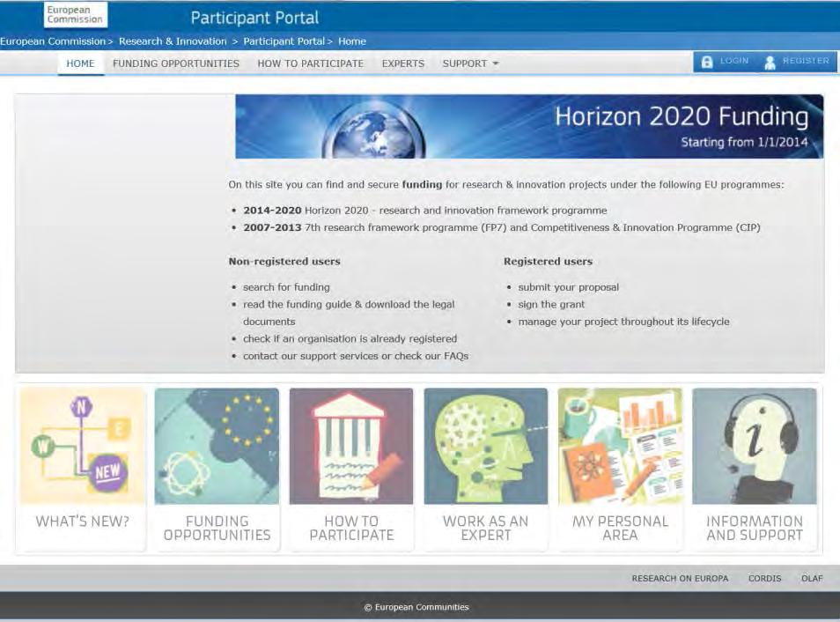Expand the Support menu dropdown arrow

point(496,63)
